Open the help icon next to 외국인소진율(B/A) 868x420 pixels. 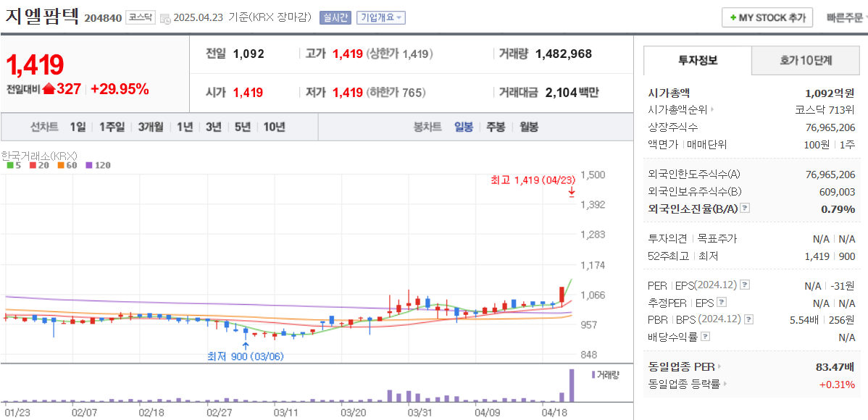point(745,209)
